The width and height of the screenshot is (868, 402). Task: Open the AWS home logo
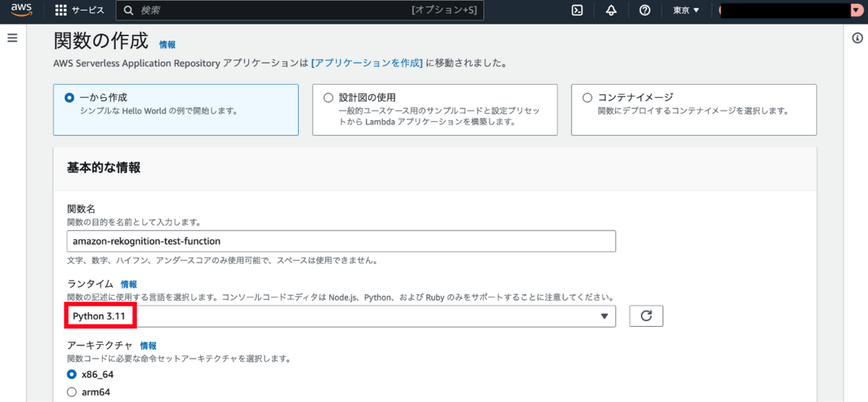(x=22, y=10)
